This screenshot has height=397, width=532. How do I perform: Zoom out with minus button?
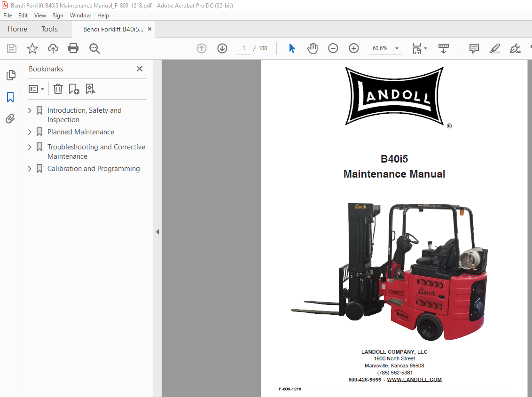[x=333, y=48]
